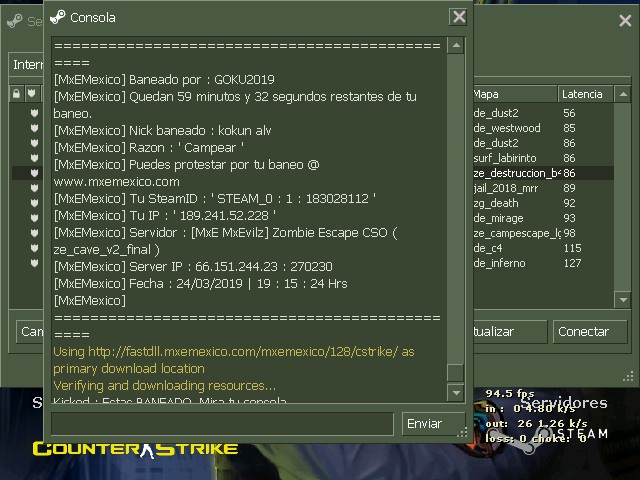Switch to the Internet tab
Viewport: 640px width, 480px height.
click(27, 64)
